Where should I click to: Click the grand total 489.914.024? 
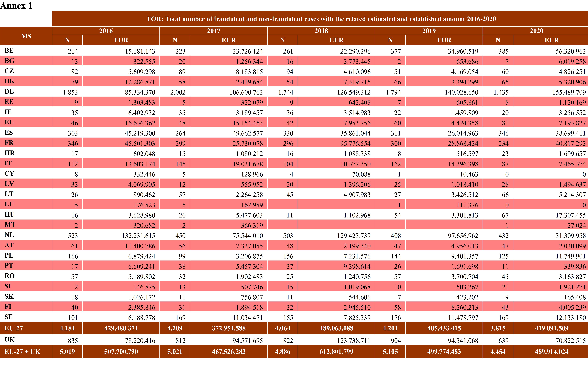552,351
